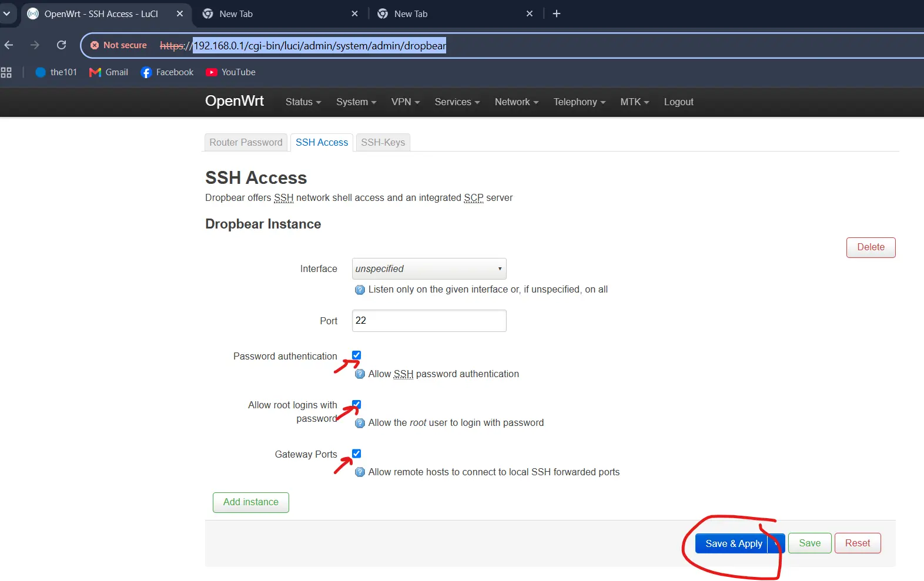Click the SCP abbreviation in the description
The width and height of the screenshot is (924, 581).
[473, 198]
